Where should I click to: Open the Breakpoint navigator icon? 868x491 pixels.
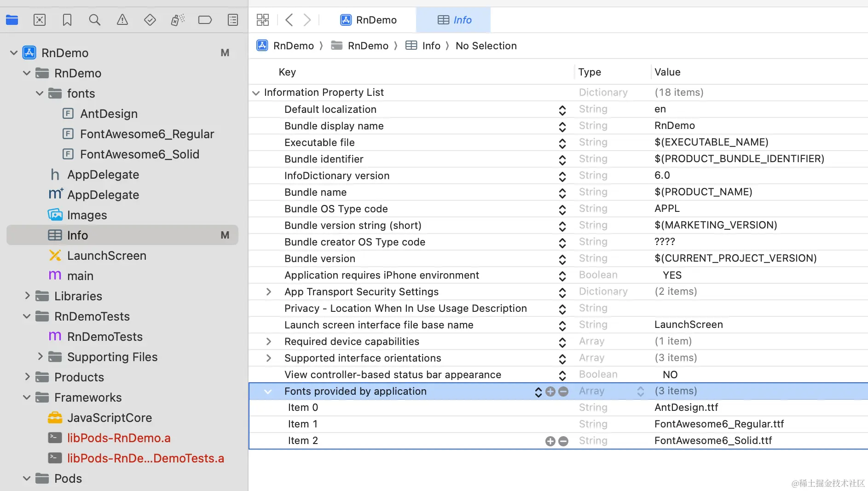[205, 20]
